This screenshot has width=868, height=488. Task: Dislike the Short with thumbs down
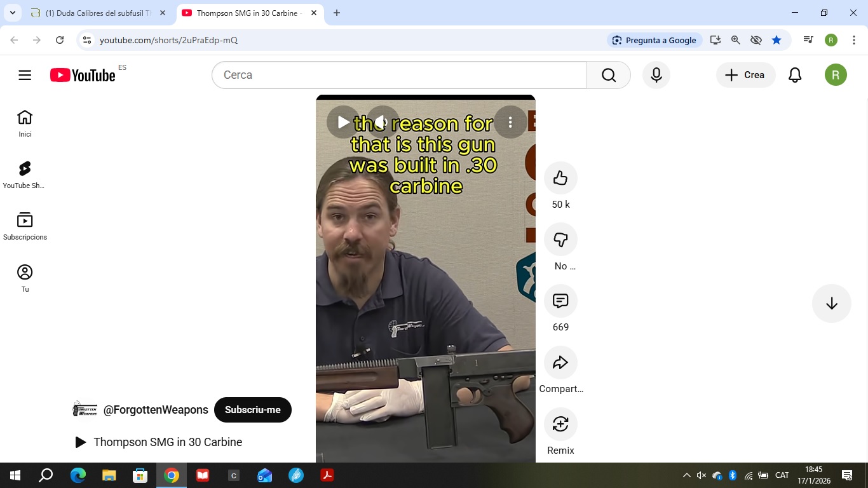[x=560, y=240]
